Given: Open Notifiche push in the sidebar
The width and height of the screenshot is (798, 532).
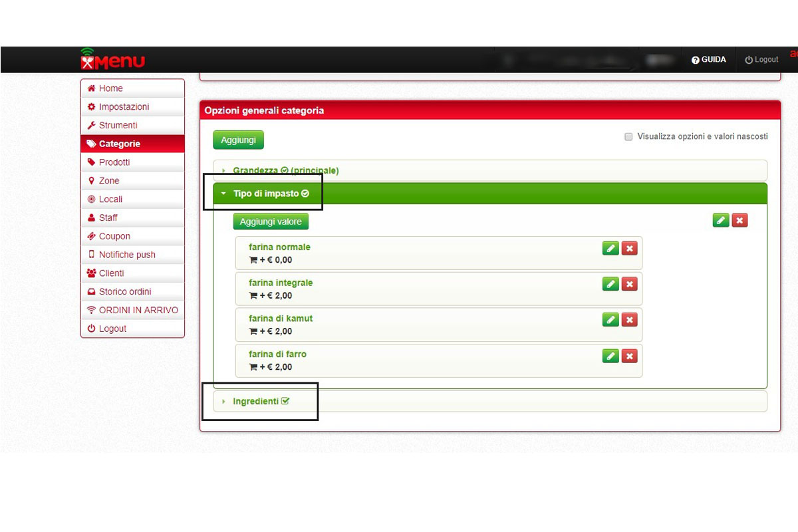Looking at the screenshot, I should pos(127,255).
